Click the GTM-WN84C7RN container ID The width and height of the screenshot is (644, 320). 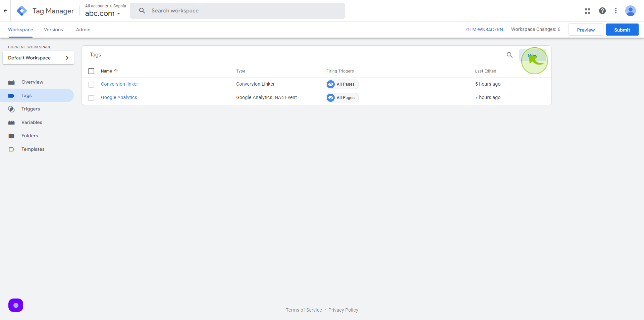click(x=484, y=30)
